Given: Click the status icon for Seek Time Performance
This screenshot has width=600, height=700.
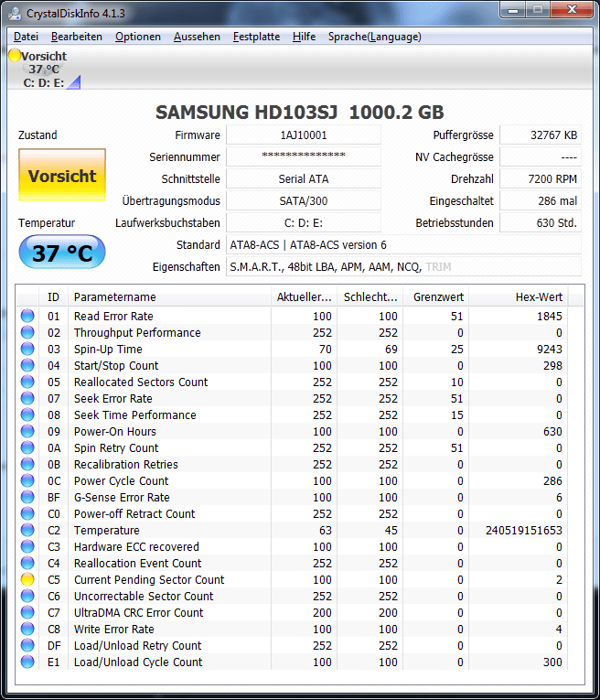Looking at the screenshot, I should point(27,415).
